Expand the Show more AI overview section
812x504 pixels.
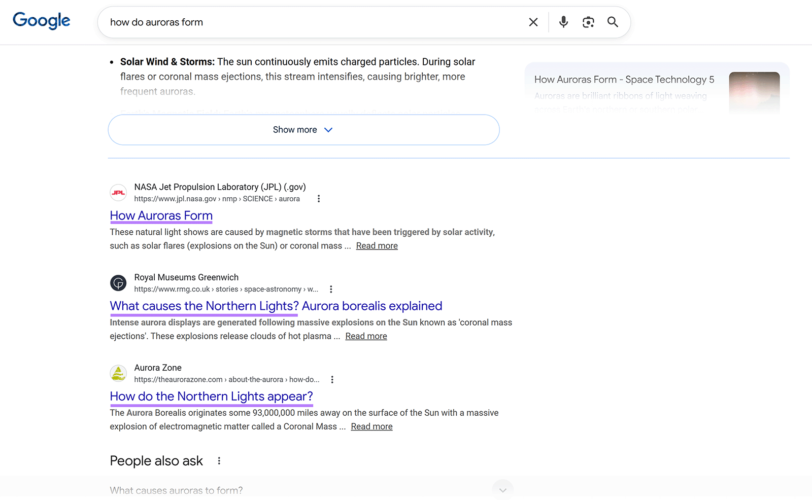pyautogui.click(x=303, y=130)
